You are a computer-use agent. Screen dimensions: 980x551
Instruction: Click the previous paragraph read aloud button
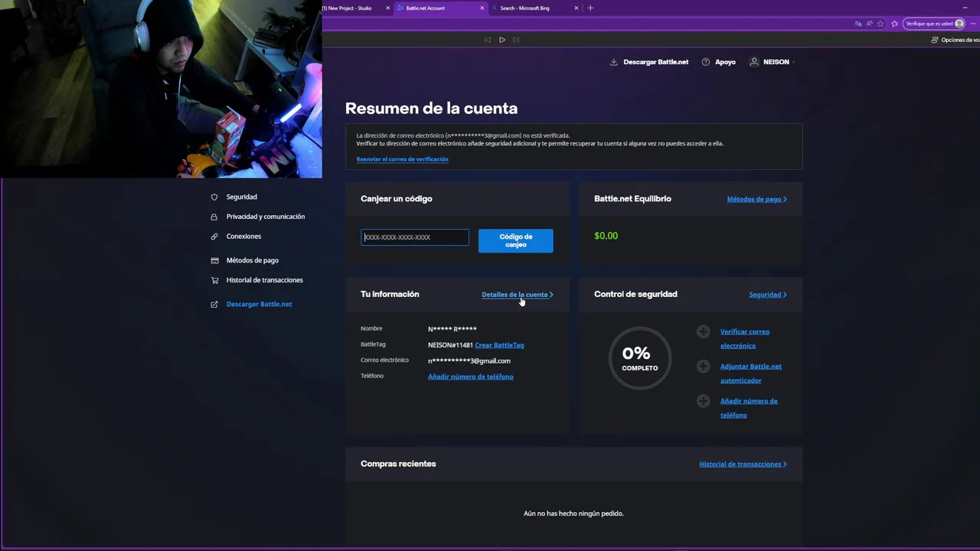[x=488, y=40]
